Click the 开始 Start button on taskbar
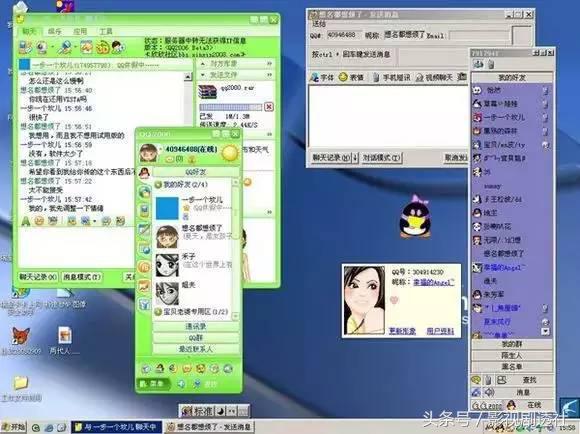 (13, 427)
